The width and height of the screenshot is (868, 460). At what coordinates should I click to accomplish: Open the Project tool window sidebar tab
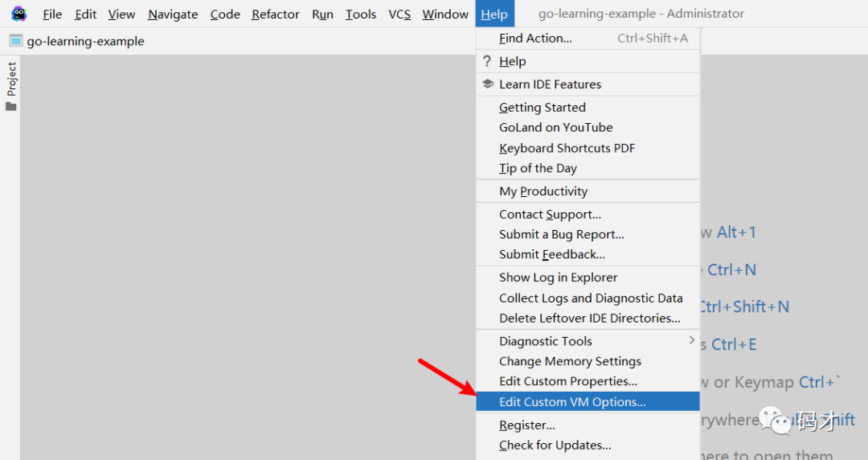tap(11, 86)
